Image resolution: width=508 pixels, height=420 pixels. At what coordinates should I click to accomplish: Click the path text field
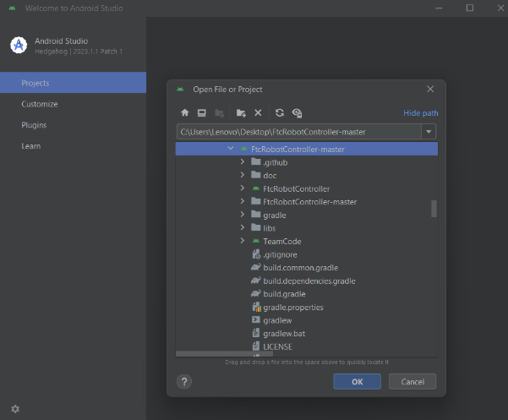point(299,132)
